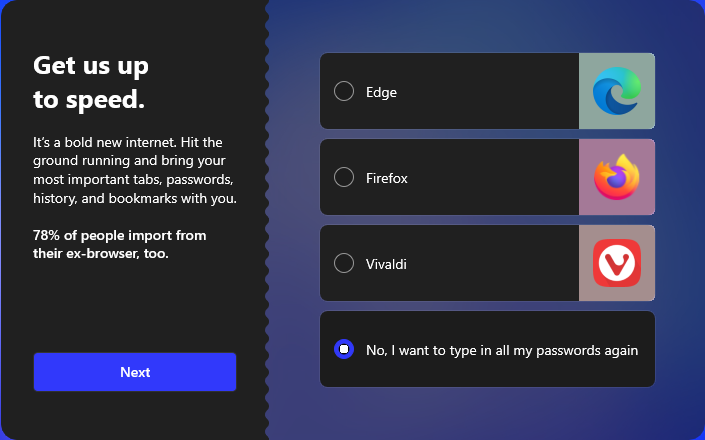This screenshot has height=440, width=705.
Task: Click "No, I want to type in all my passwords again"
Action: click(x=502, y=350)
